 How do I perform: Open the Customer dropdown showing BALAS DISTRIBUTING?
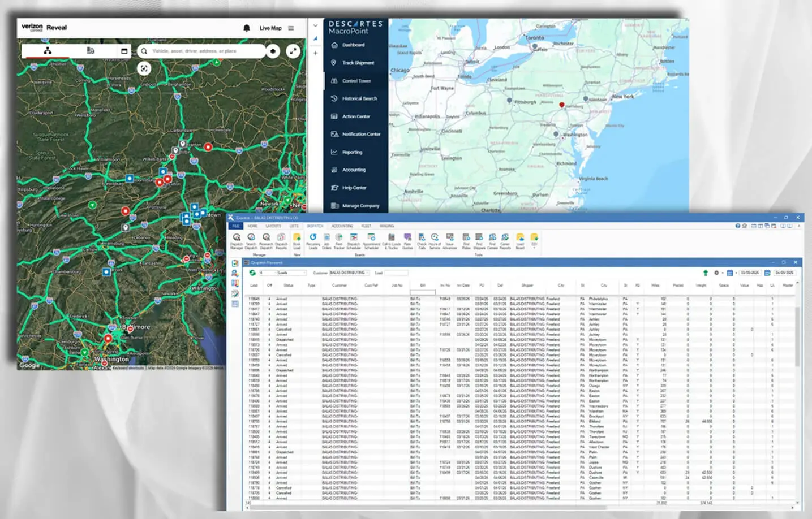(350, 273)
